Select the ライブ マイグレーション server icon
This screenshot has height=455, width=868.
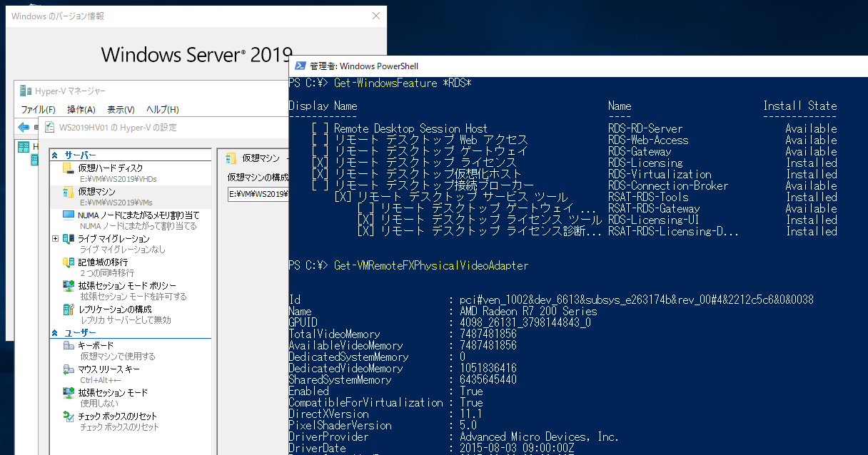[x=69, y=239]
